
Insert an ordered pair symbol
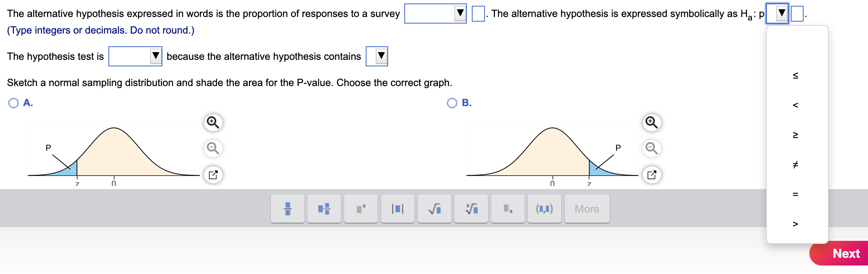click(x=544, y=208)
